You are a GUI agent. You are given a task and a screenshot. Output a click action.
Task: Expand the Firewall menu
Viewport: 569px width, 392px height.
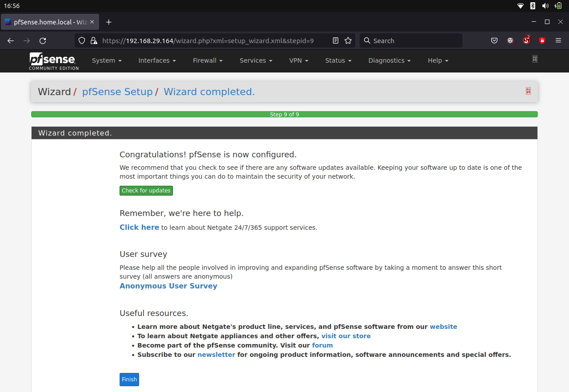pyautogui.click(x=208, y=60)
